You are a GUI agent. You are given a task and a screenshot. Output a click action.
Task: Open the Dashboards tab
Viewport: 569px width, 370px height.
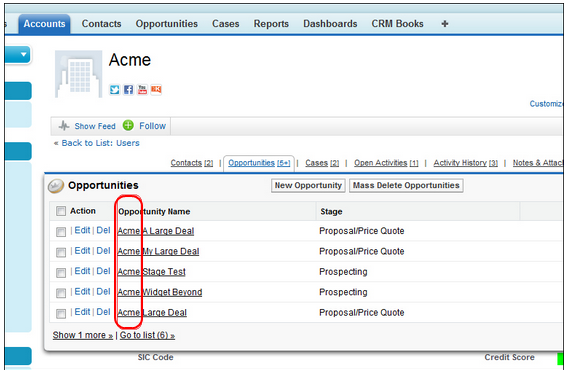coord(330,24)
